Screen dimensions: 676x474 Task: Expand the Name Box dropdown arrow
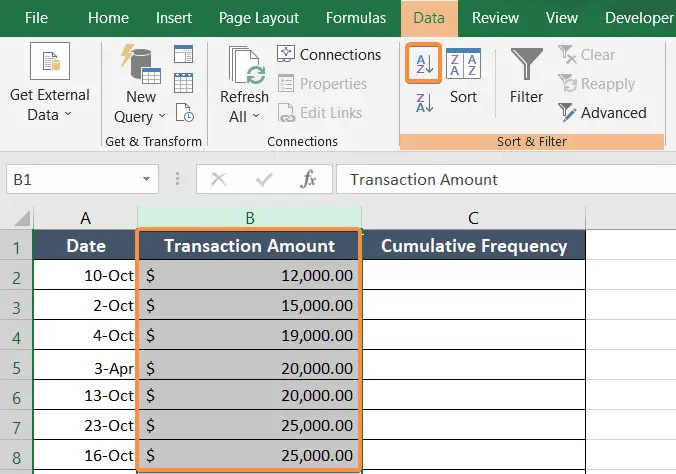pos(147,179)
